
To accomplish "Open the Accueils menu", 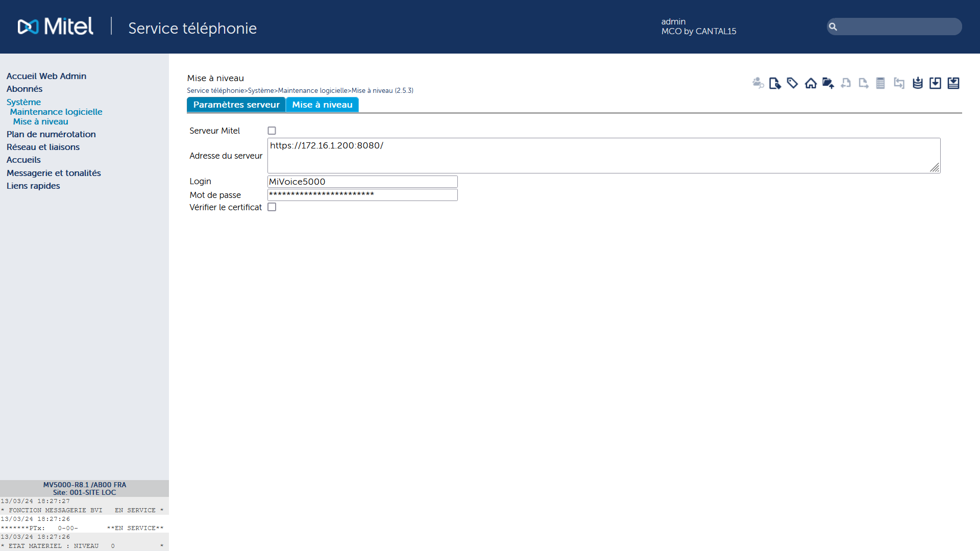I will tap(23, 160).
